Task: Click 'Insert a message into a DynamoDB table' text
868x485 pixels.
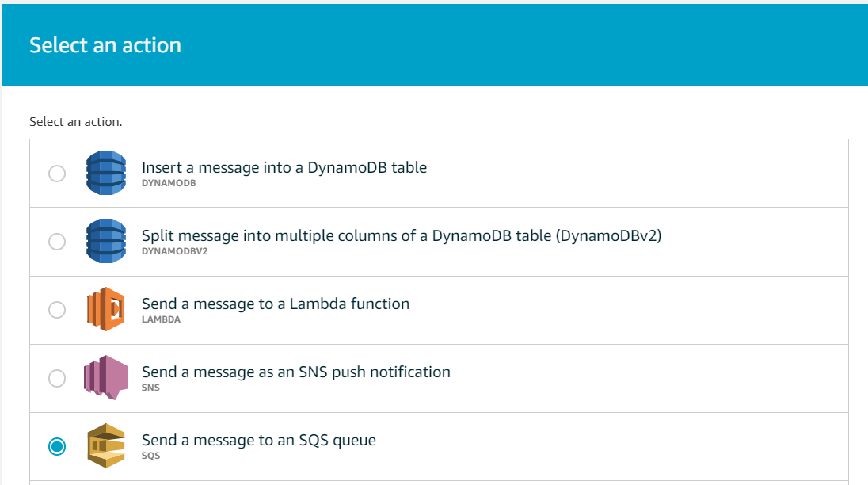Action: click(x=284, y=167)
